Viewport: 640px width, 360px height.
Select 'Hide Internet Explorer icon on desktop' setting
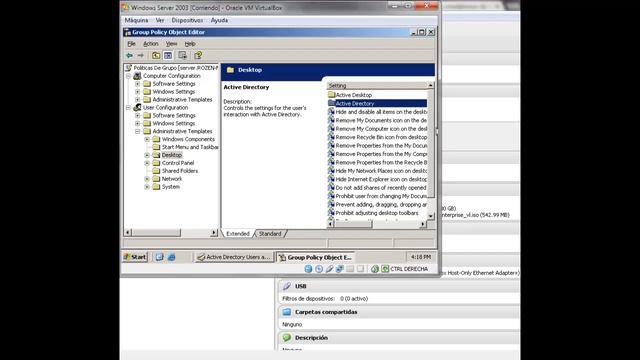[377, 179]
